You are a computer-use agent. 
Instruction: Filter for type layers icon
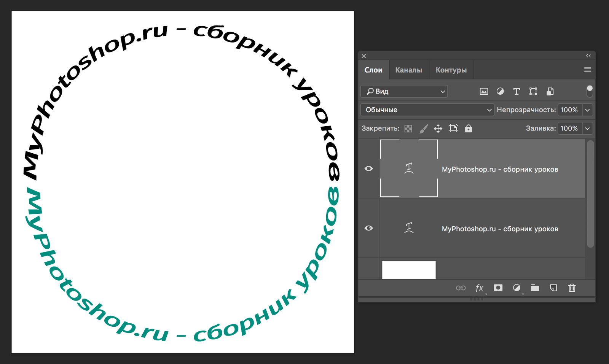[x=517, y=91]
